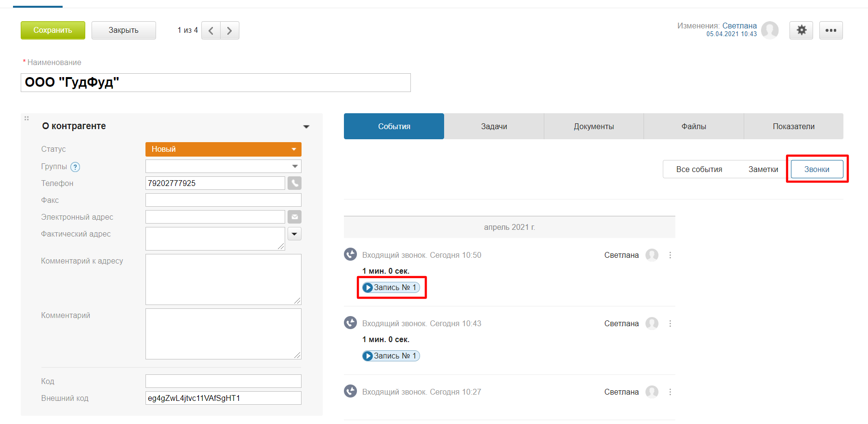
Task: Open the Статус dropdown showing Новый
Action: coord(223,149)
